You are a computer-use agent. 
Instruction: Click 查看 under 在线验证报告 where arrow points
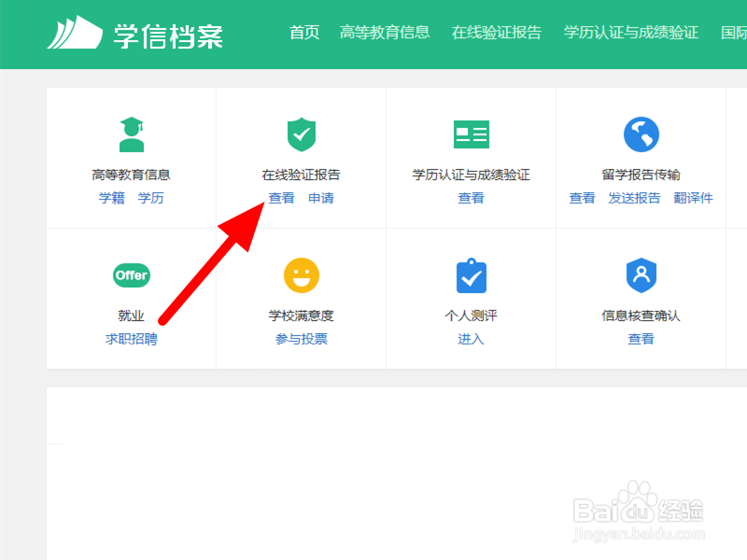tap(281, 198)
